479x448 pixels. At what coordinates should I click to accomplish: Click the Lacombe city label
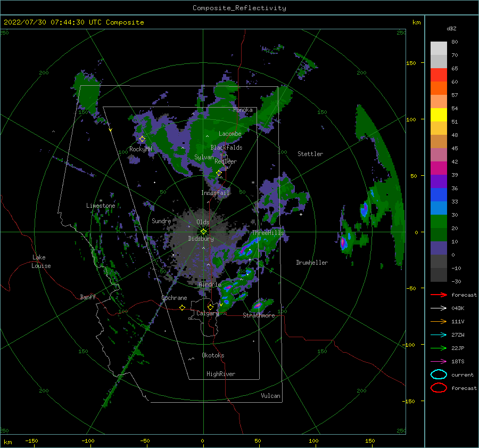coord(230,134)
